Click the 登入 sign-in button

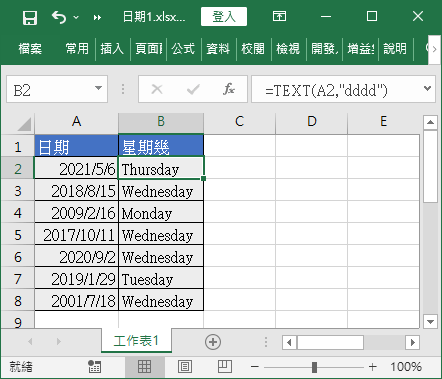click(224, 16)
